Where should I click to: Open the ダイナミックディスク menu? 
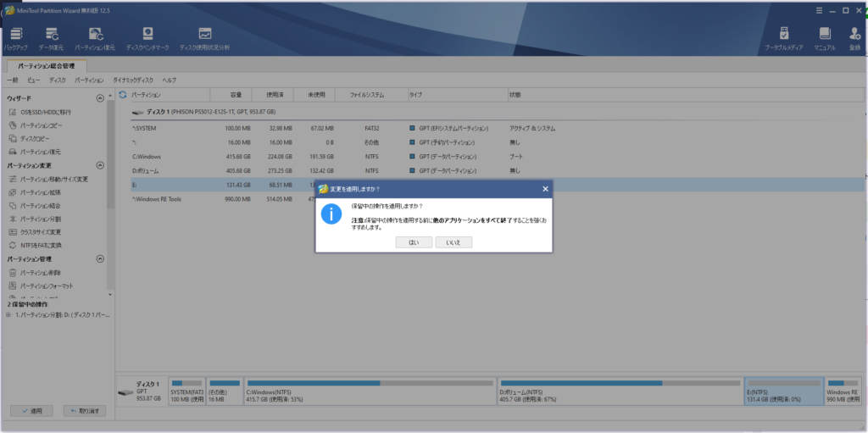(x=133, y=80)
